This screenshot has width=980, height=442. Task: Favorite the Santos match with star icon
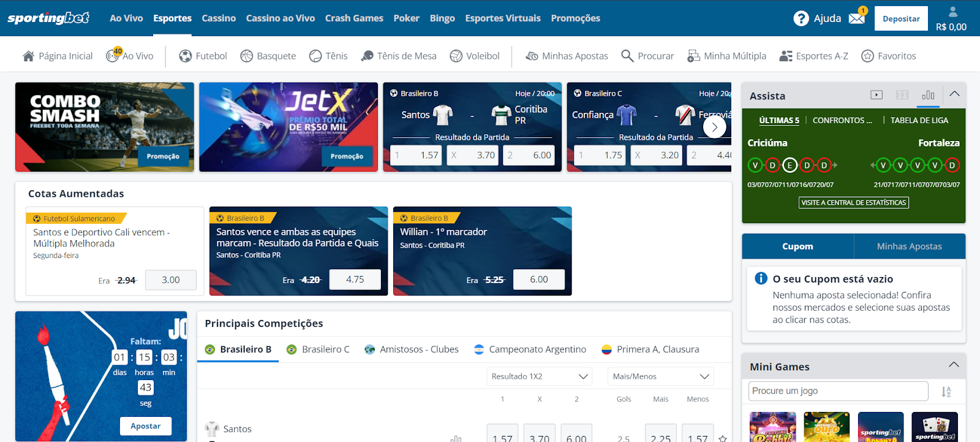pos(723,438)
